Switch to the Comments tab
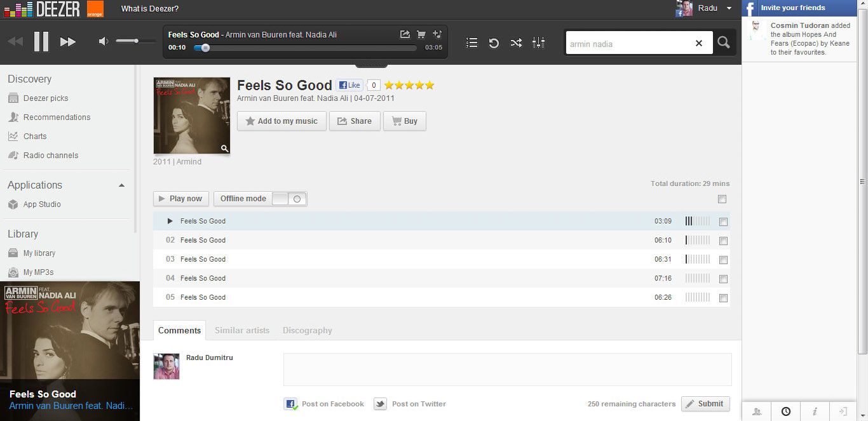 coord(179,330)
